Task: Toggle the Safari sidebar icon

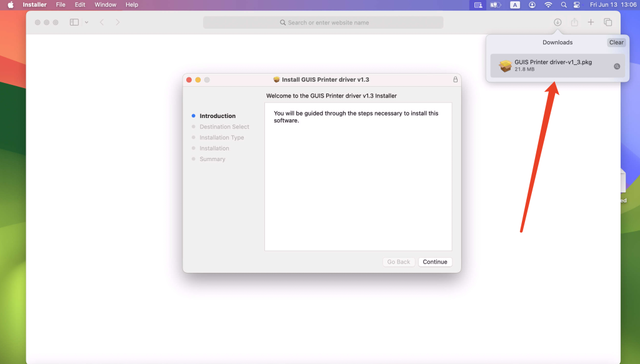Action: 74,22
